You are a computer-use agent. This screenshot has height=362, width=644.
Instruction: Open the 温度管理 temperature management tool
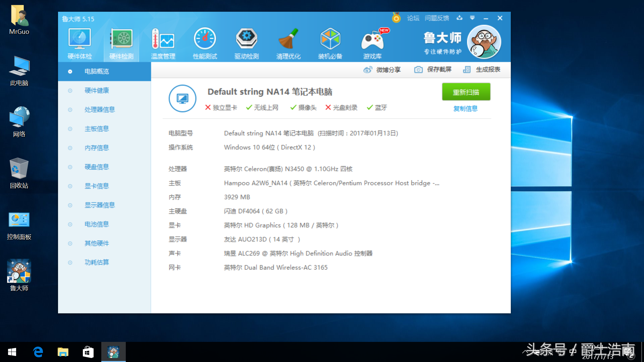point(163,44)
